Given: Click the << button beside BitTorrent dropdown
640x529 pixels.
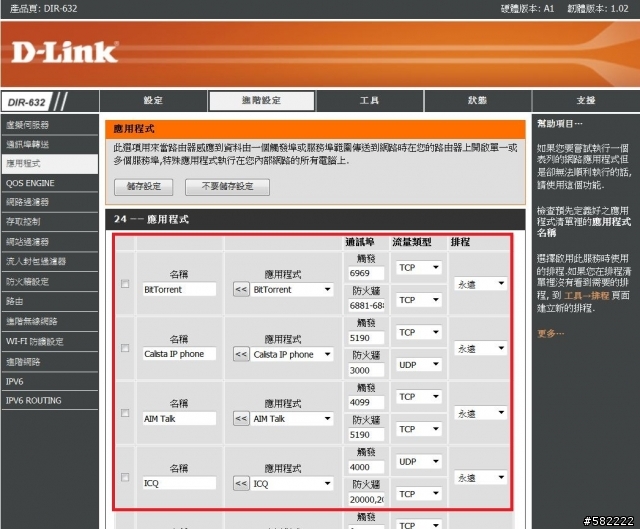Looking at the screenshot, I should point(241,289).
